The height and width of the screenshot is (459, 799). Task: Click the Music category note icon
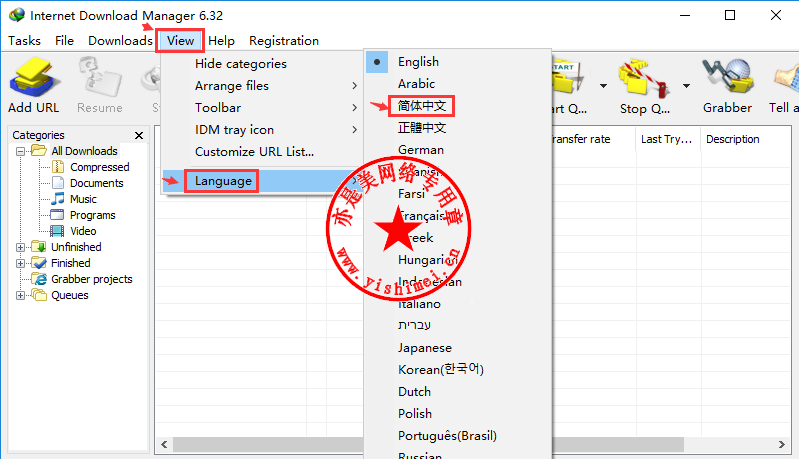[59, 199]
